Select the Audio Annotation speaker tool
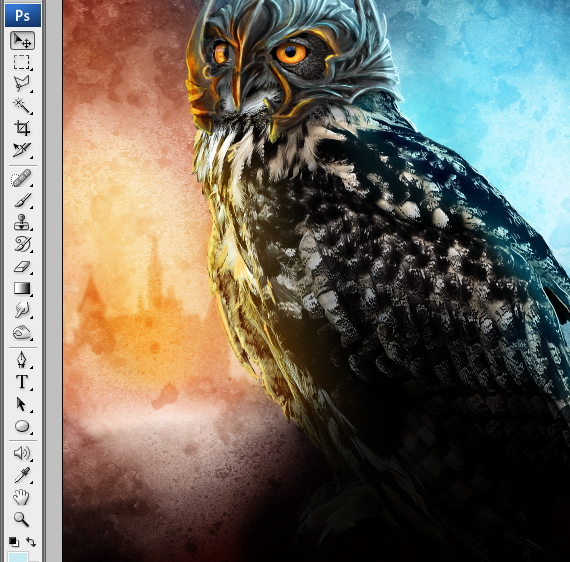 [x=22, y=453]
